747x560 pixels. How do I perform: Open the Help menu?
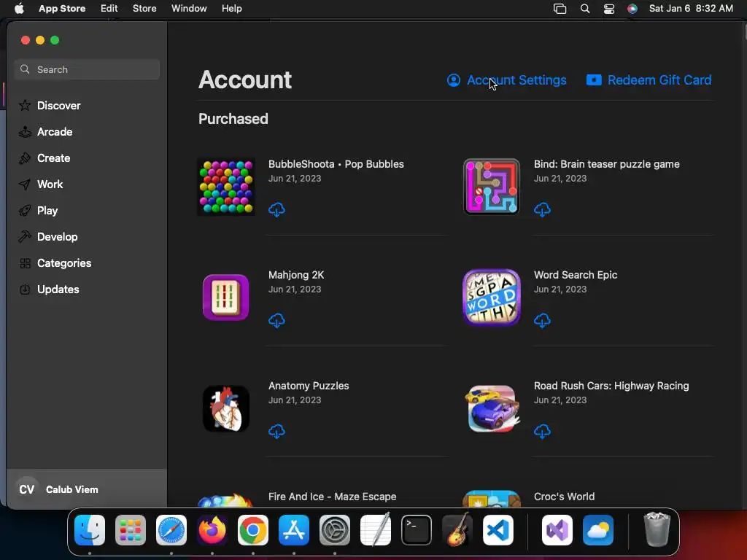coord(231,9)
